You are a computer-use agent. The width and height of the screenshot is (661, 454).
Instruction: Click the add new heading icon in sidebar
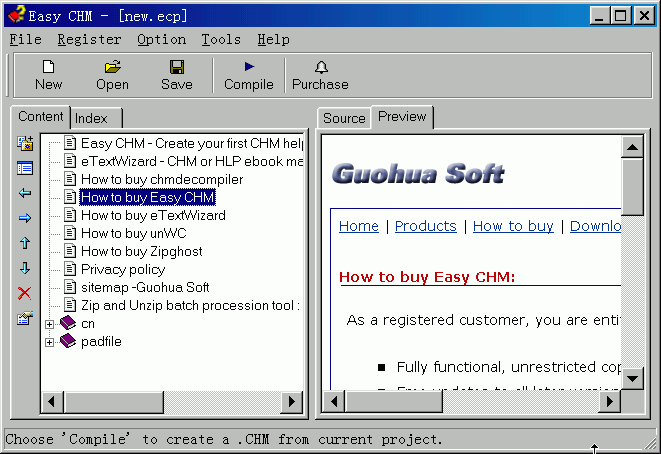click(x=25, y=143)
